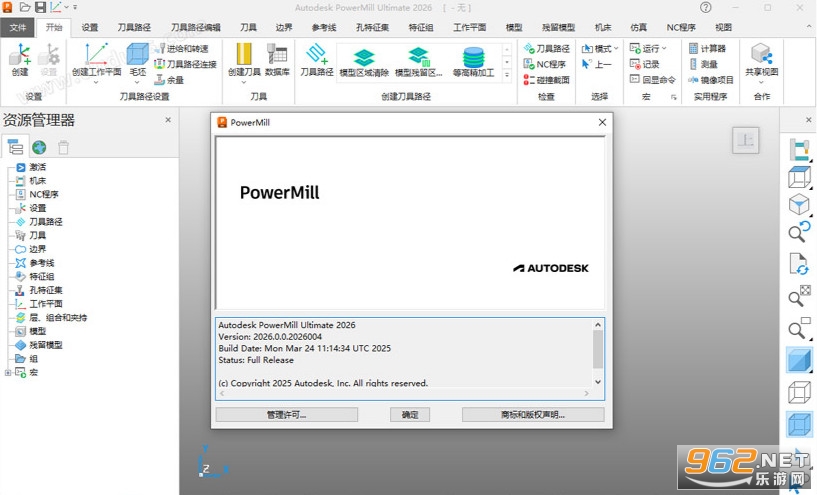Toggle plain shaded view icon
Viewport: 817px width, 495px height.
point(799,360)
